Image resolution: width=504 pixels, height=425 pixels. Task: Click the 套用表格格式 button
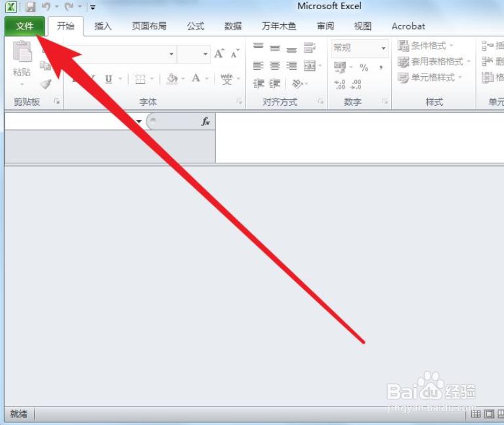click(434, 62)
